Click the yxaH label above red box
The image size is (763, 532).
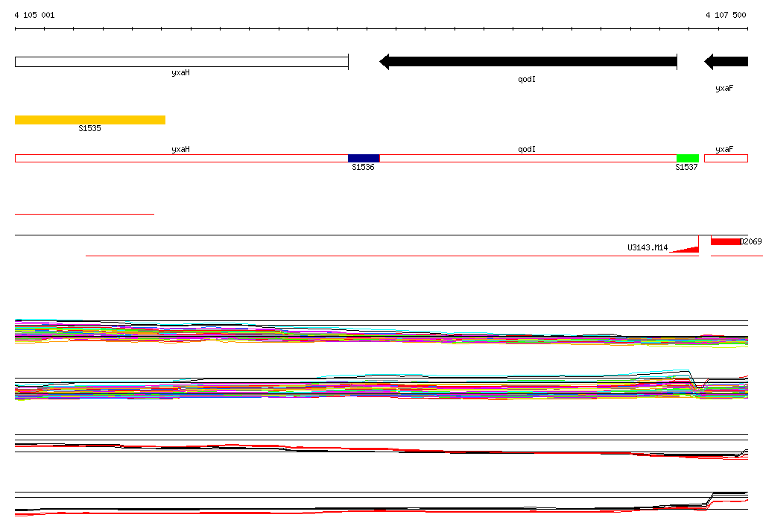pos(180,150)
